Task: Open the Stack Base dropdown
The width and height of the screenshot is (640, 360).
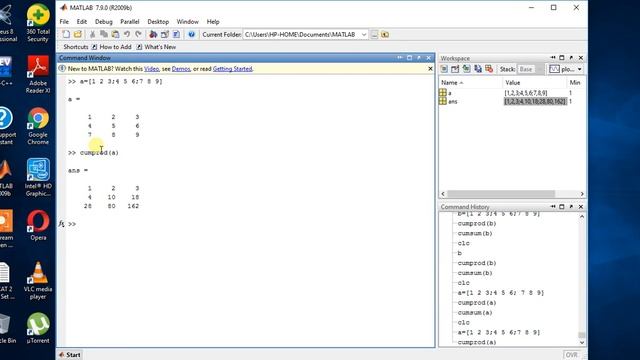Action: click(x=530, y=69)
